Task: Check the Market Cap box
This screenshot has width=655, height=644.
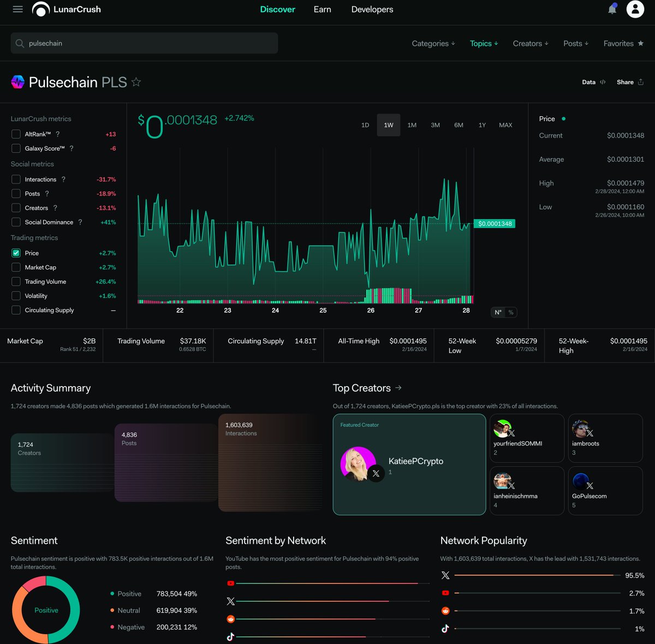Action: (16, 267)
